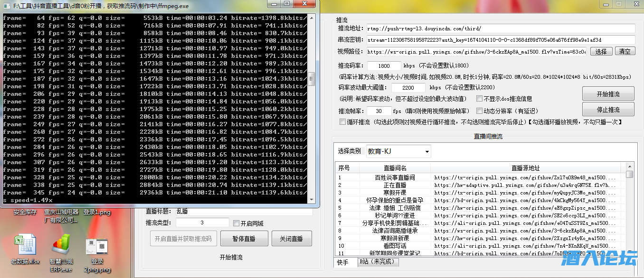Click the console window vertical scrollbar thumb
The image size is (644, 278).
click(312, 79)
